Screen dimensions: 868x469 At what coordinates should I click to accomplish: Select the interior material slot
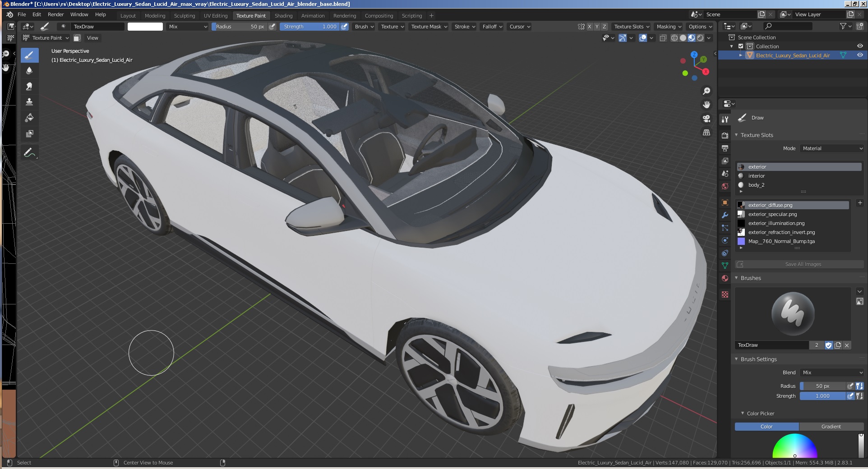(799, 176)
